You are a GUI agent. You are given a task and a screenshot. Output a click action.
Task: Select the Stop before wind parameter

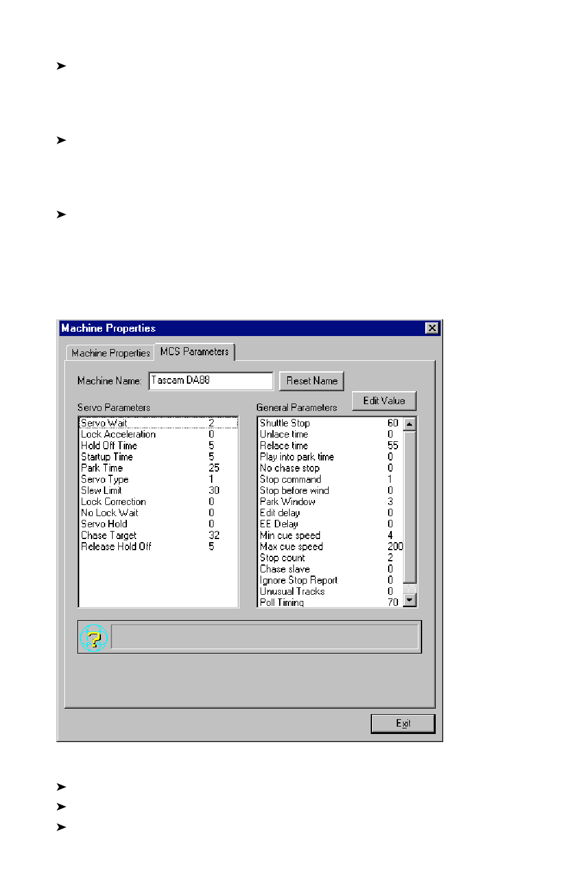click(331, 490)
